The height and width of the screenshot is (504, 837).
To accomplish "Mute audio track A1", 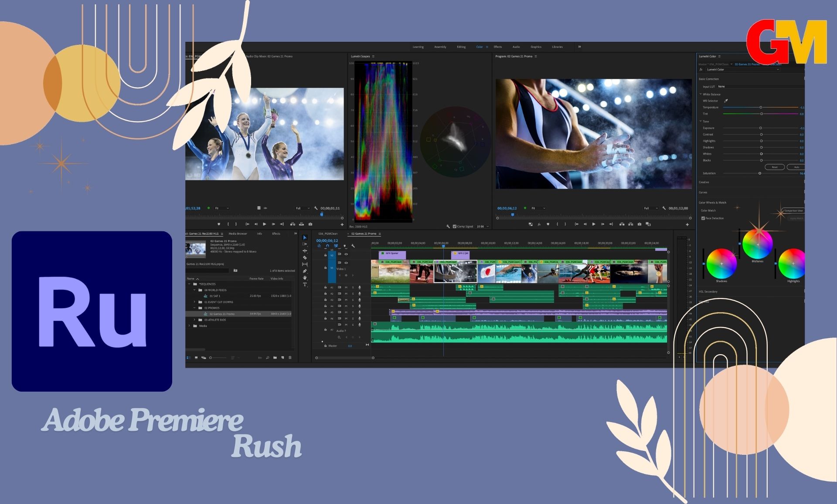I will [346, 288].
